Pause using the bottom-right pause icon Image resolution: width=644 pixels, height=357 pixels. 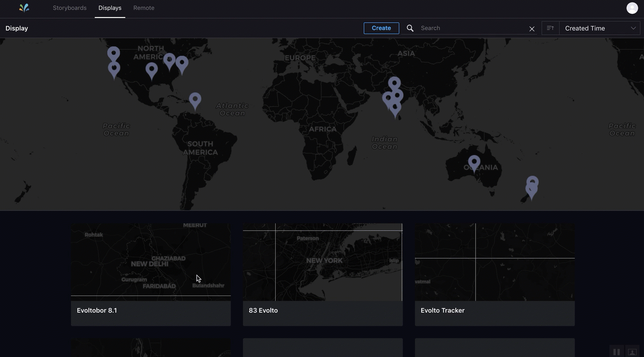(617, 352)
